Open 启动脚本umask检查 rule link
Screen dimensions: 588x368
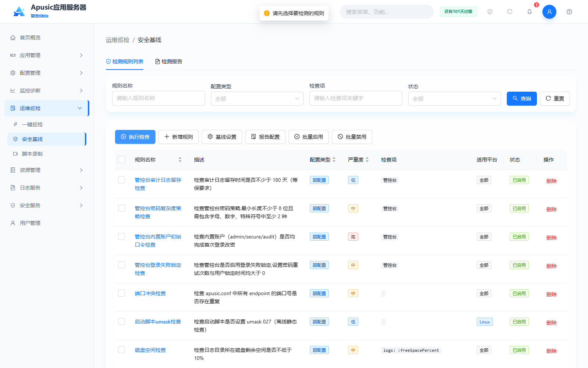pyautogui.click(x=158, y=322)
